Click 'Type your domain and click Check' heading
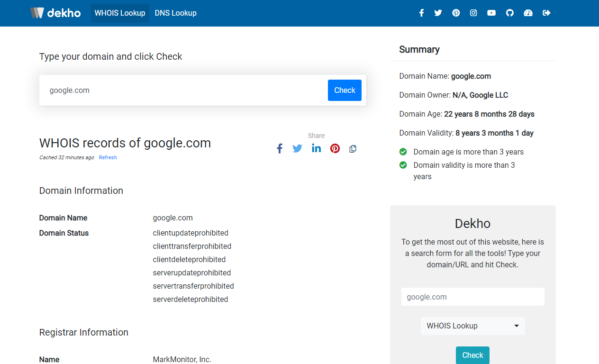 [x=111, y=56]
